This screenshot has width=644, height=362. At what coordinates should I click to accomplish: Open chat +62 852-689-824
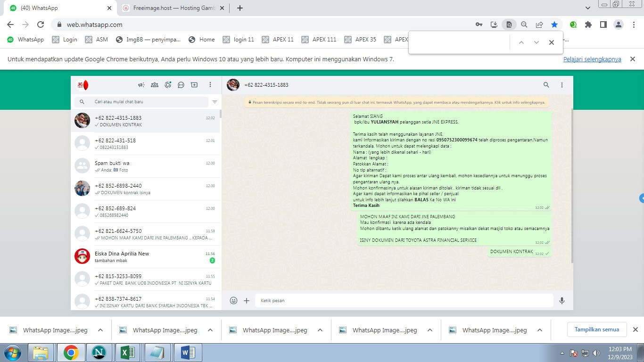146,212
